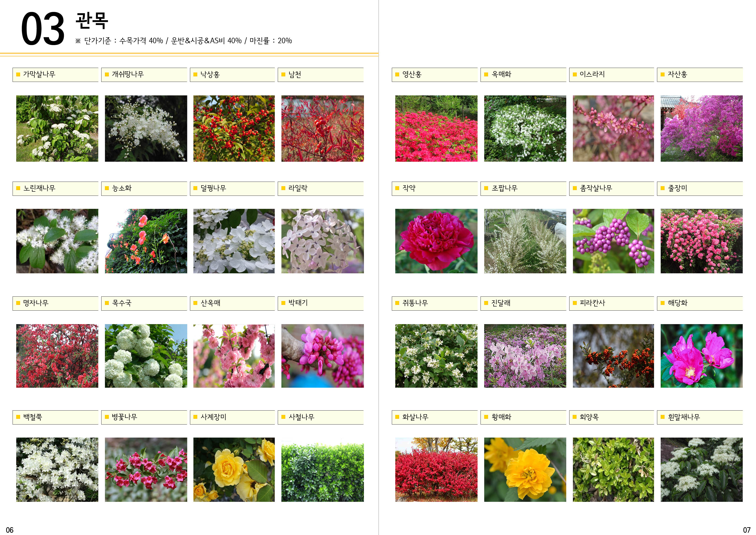Viewport: 756px width, 535px height.
Task: Click the 화살나무 red shrub photo
Action: click(436, 470)
